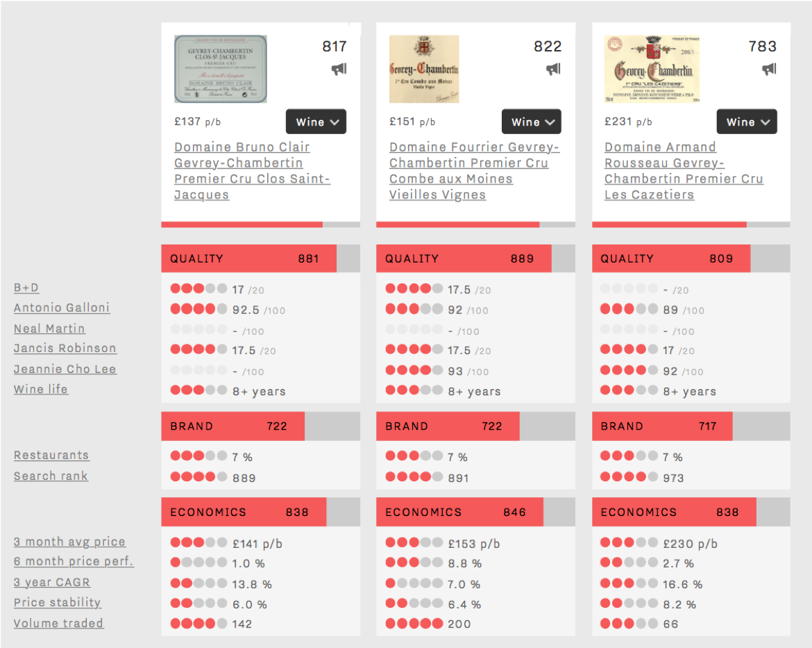
Task: Click the Brand 717 score bar
Action: click(x=691, y=426)
